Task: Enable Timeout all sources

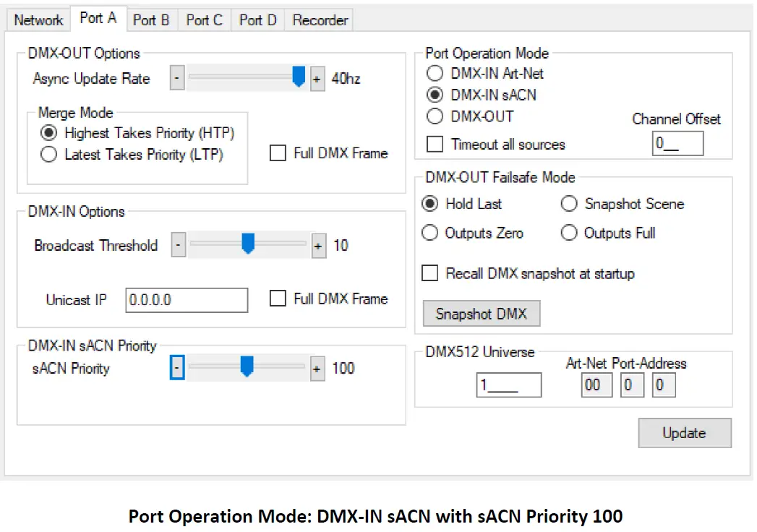Action: tap(435, 145)
